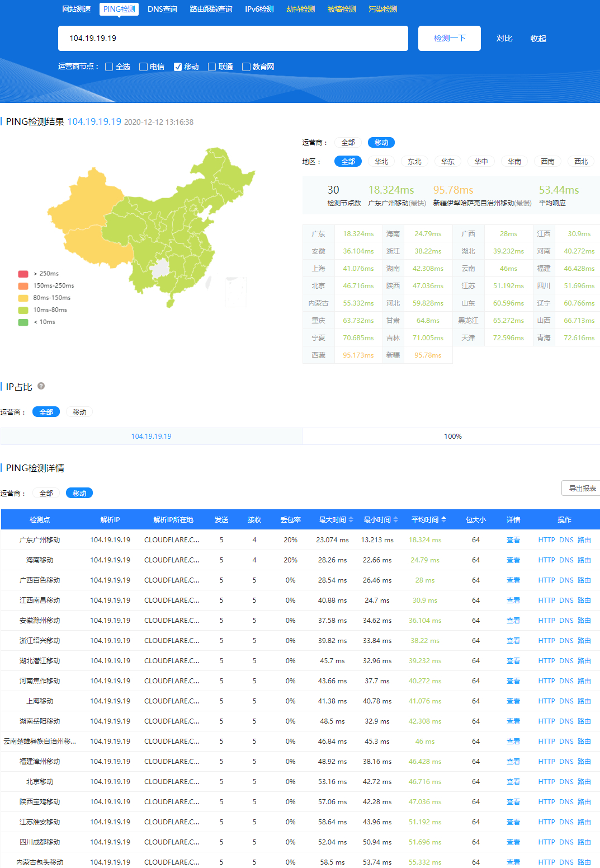Select 全部 in IP占比 operator filter

point(46,412)
